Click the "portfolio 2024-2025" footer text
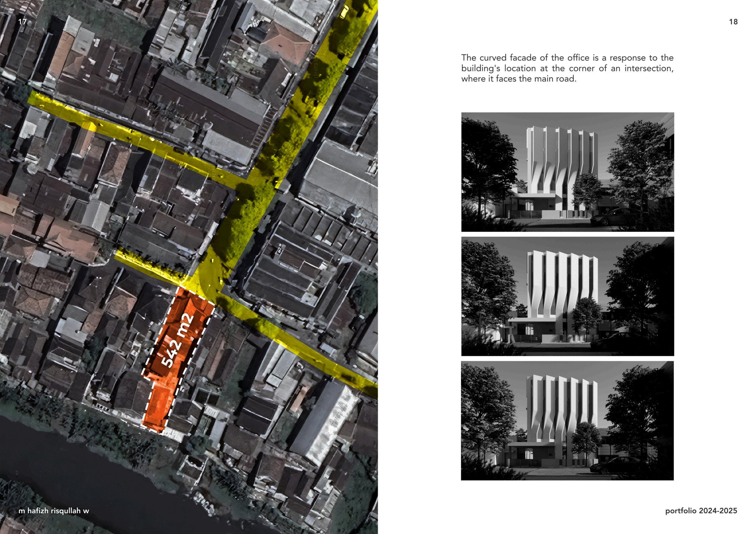Image resolution: width=756 pixels, height=534 pixels. pos(701,511)
